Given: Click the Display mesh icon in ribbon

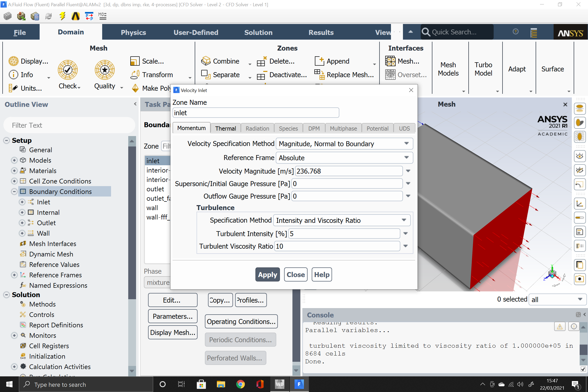Looking at the screenshot, I should 13,61.
